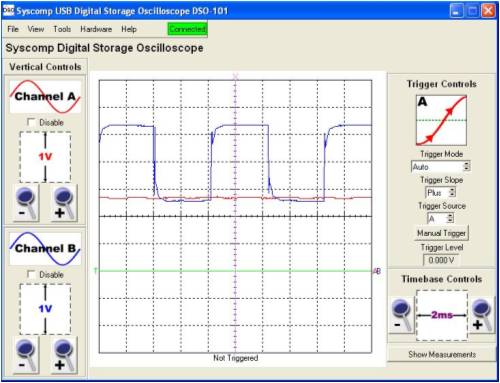500x383 pixels.
Task: Click the Trigger Level voltage field
Action: pyautogui.click(x=441, y=260)
